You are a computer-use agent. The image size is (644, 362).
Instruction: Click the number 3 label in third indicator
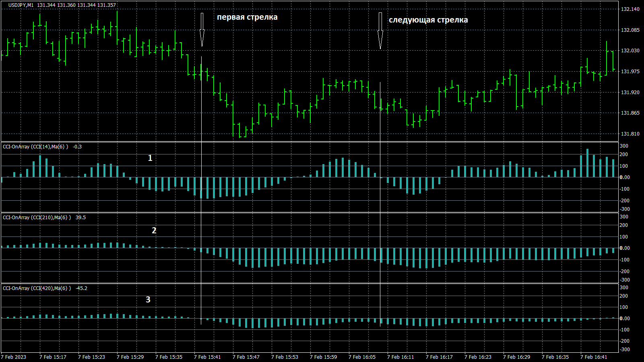148,300
